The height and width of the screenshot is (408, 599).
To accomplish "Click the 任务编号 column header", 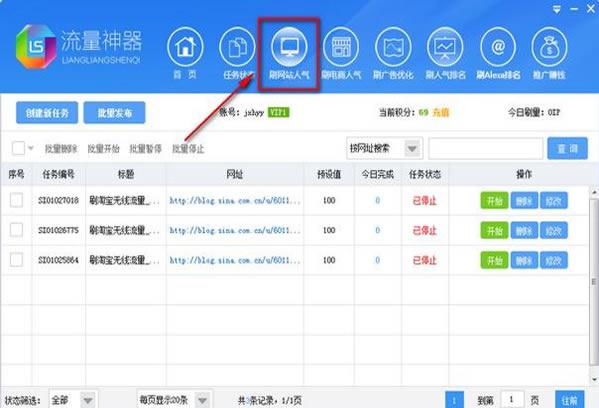I will coord(58,175).
